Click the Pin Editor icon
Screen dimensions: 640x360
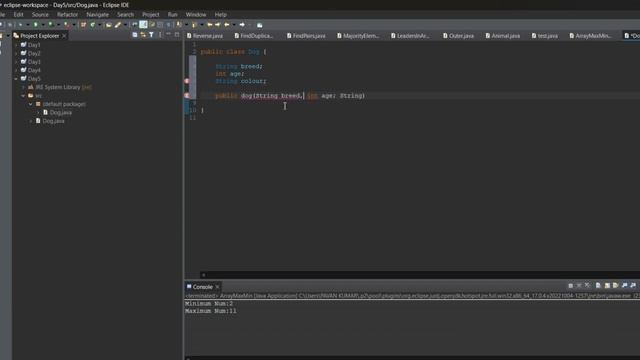coord(260,25)
